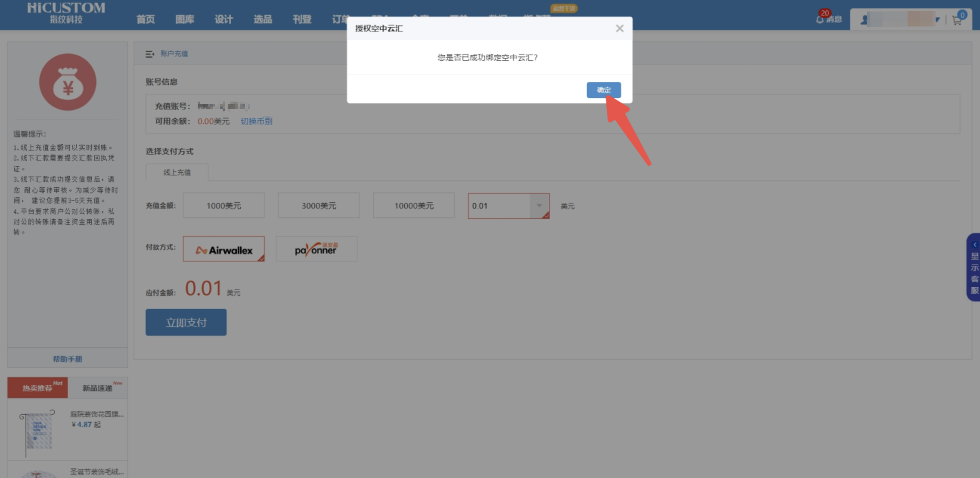Click the HICUSTOM logo
Screen dimensions: 980x478
[66, 13]
